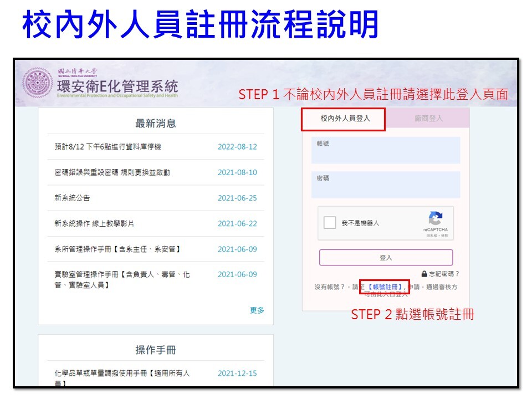
Task: Expand news list with 更多
Action: 257,310
